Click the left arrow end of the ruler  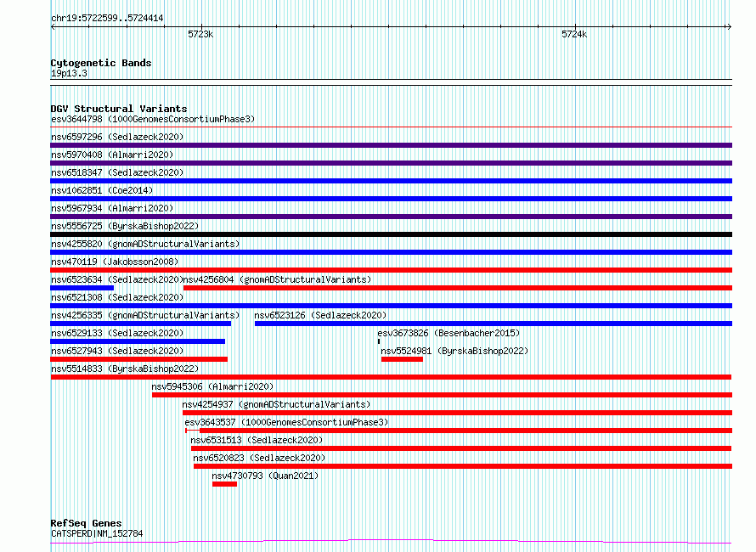(53, 27)
